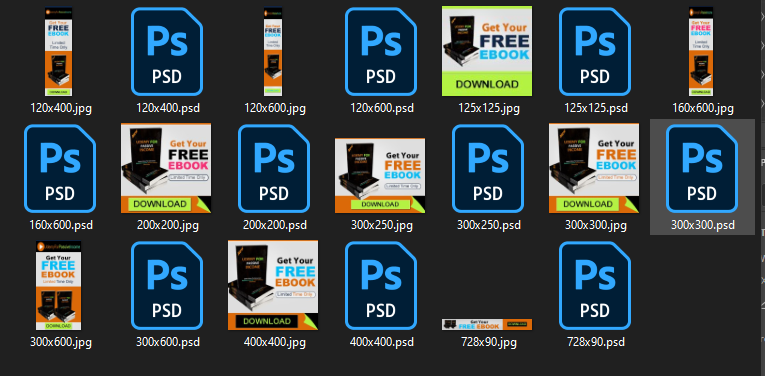Screen dimensions: 765x376
Task: Click the file name 400x400.jpg
Action: 275,342
